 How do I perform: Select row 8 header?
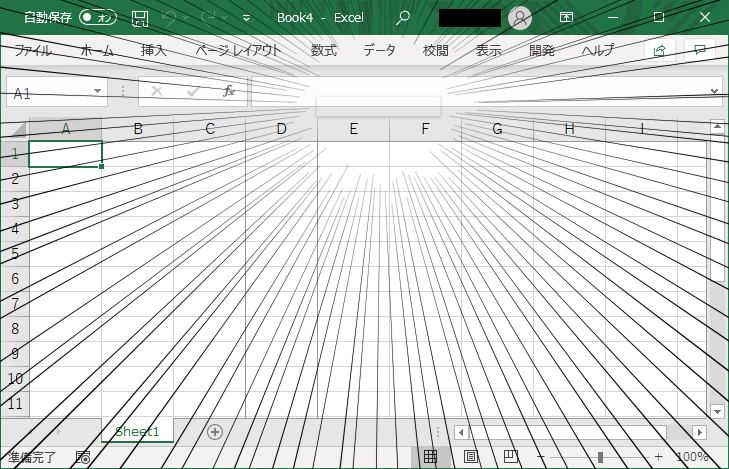[15, 329]
